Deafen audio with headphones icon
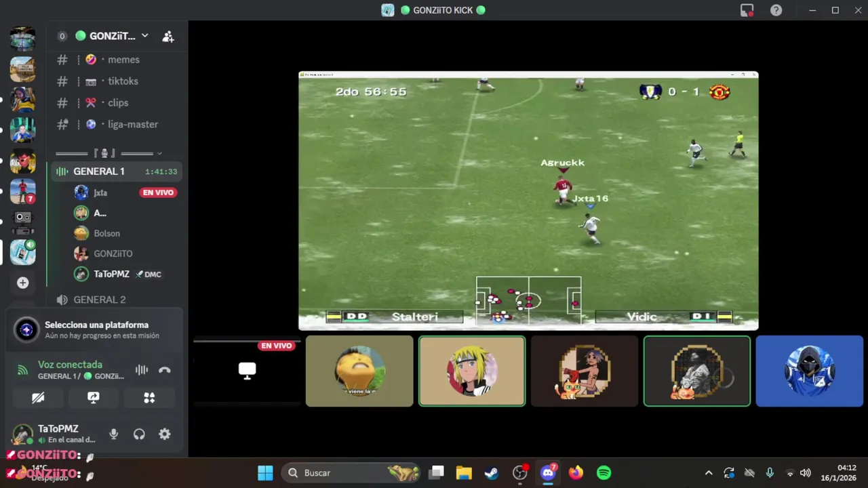Screen dimensions: 868x488 pyautogui.click(x=139, y=434)
